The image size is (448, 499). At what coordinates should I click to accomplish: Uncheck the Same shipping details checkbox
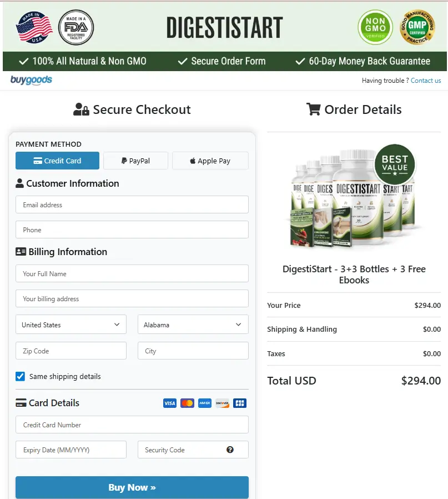tap(20, 376)
